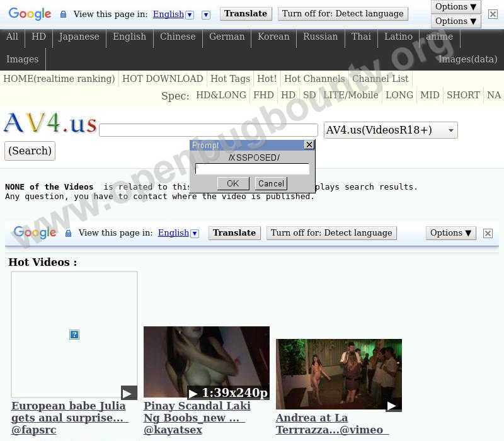The image size is (504, 441).
Task: Click lock icon in lower translate bar
Action: (68, 233)
